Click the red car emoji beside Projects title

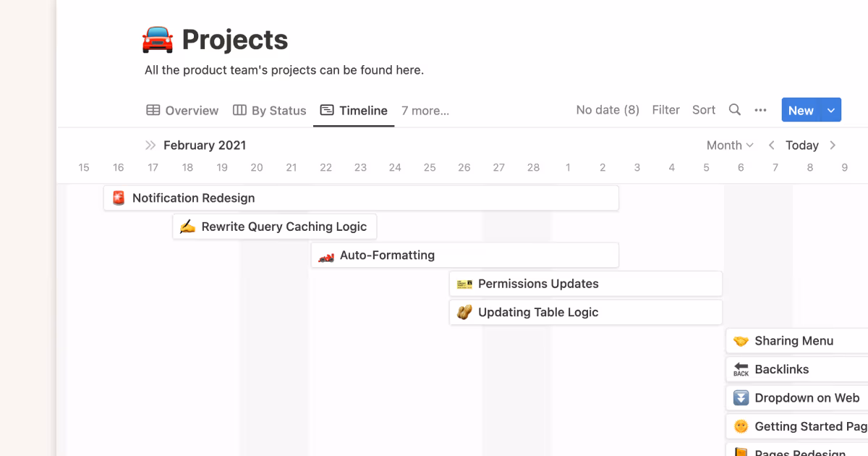[157, 38]
